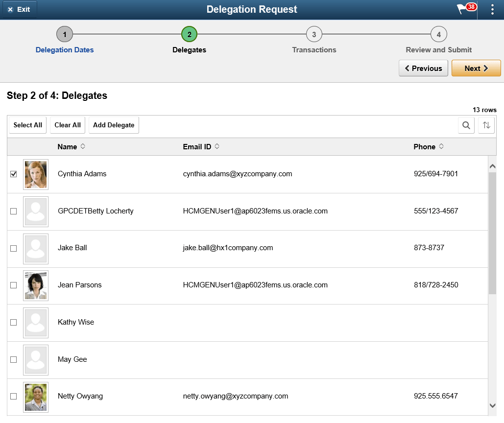Sort the Phone column
Screen dimensions: 504x423
429,146
